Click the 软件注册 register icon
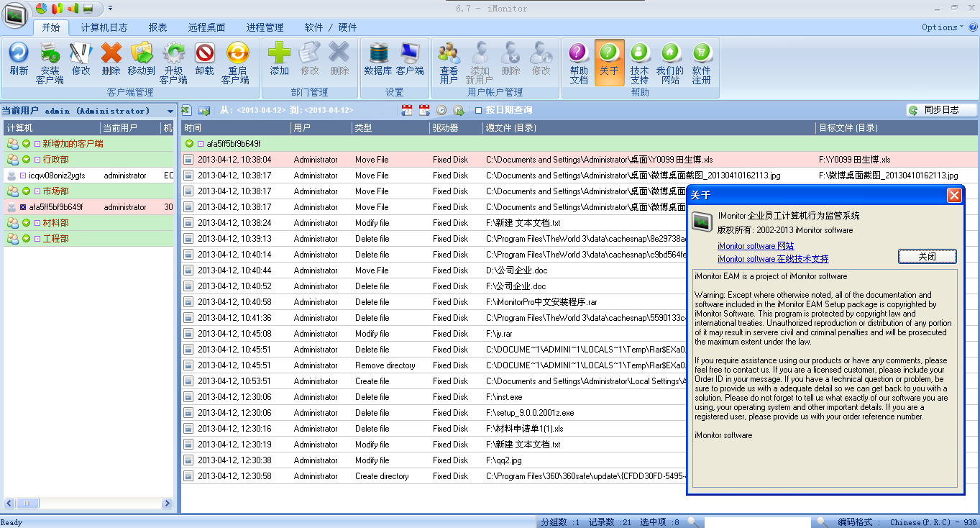Viewport: 980px width, 528px height. coord(702,63)
